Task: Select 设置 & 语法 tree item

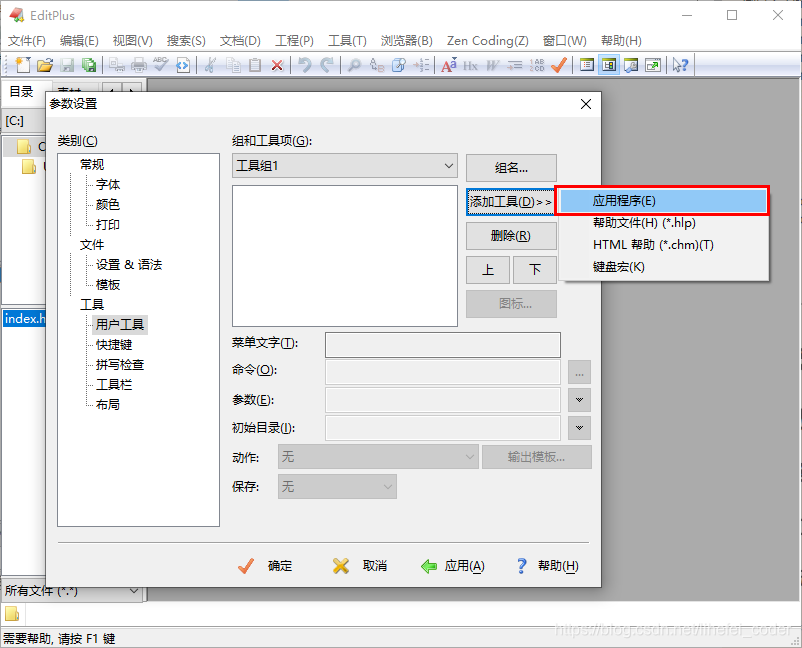Action: [129, 264]
